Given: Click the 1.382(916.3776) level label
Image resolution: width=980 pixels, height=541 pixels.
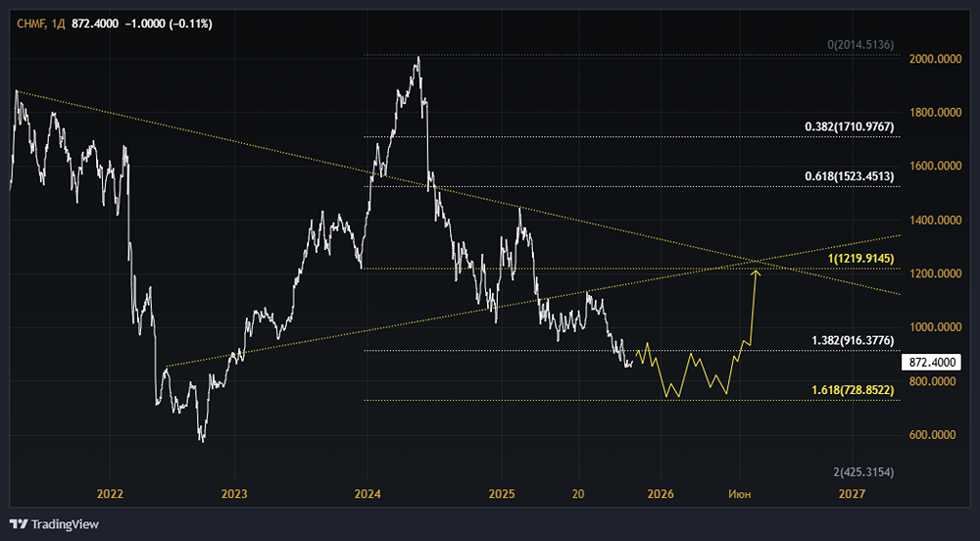Looking at the screenshot, I should (852, 340).
